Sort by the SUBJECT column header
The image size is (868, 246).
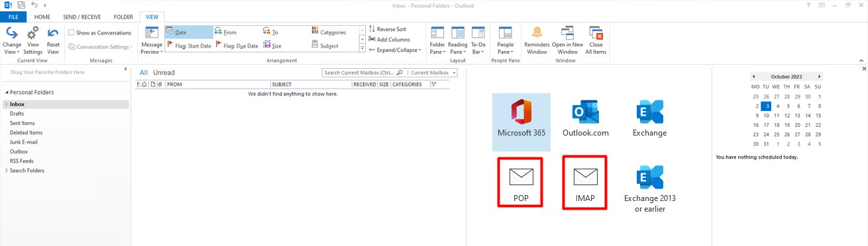(x=311, y=85)
